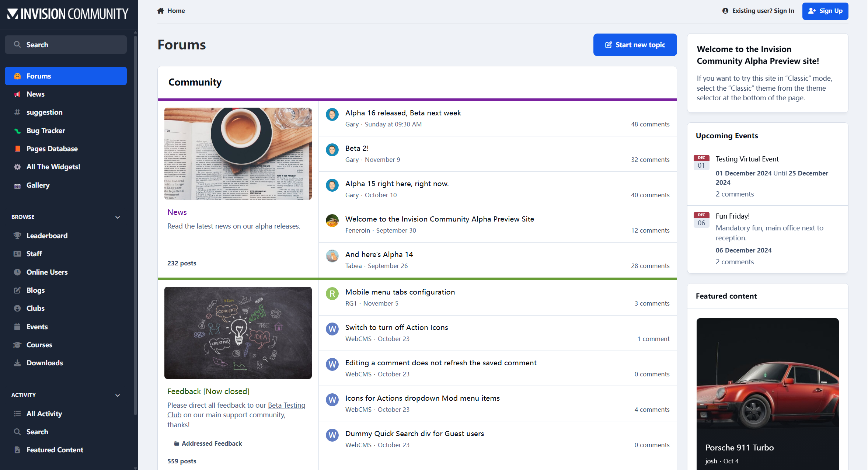The height and width of the screenshot is (470, 868).
Task: Open the Pages Database menu item
Action: (x=52, y=149)
